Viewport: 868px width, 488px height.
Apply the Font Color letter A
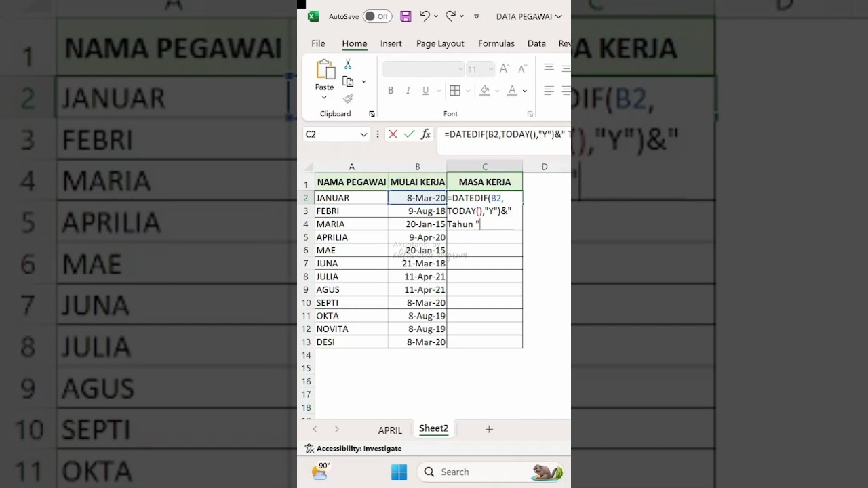tap(512, 91)
